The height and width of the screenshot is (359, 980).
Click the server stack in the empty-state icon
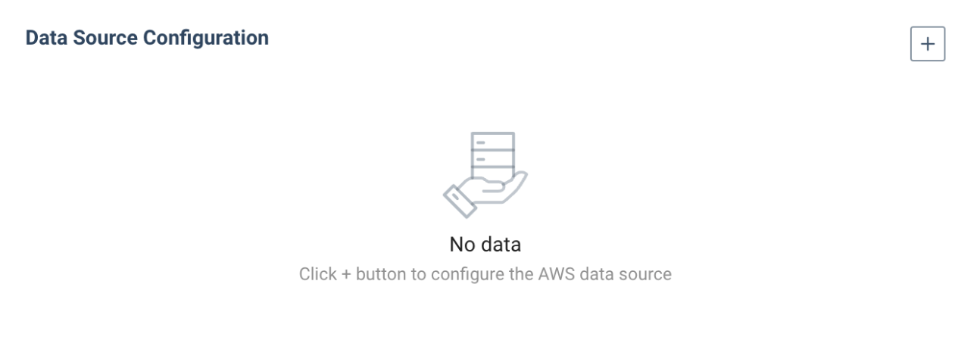pos(492,158)
